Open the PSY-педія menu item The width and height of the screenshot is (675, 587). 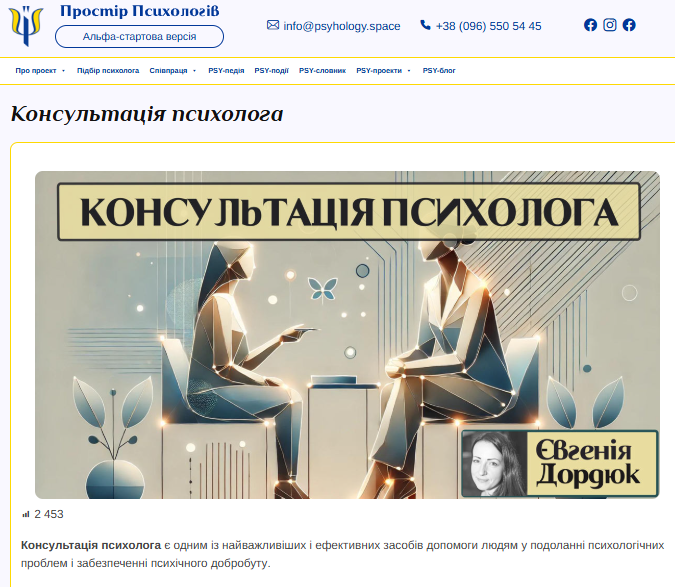[x=226, y=71]
